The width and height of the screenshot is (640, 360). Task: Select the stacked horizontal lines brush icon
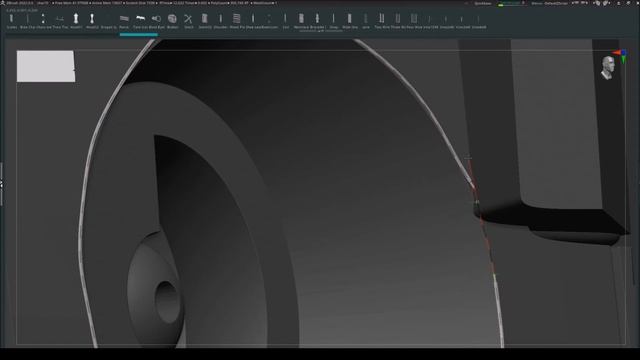(237, 19)
